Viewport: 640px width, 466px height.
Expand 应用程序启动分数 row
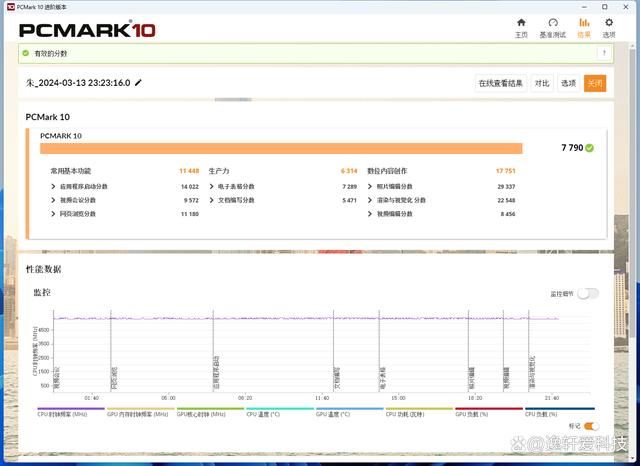54,186
